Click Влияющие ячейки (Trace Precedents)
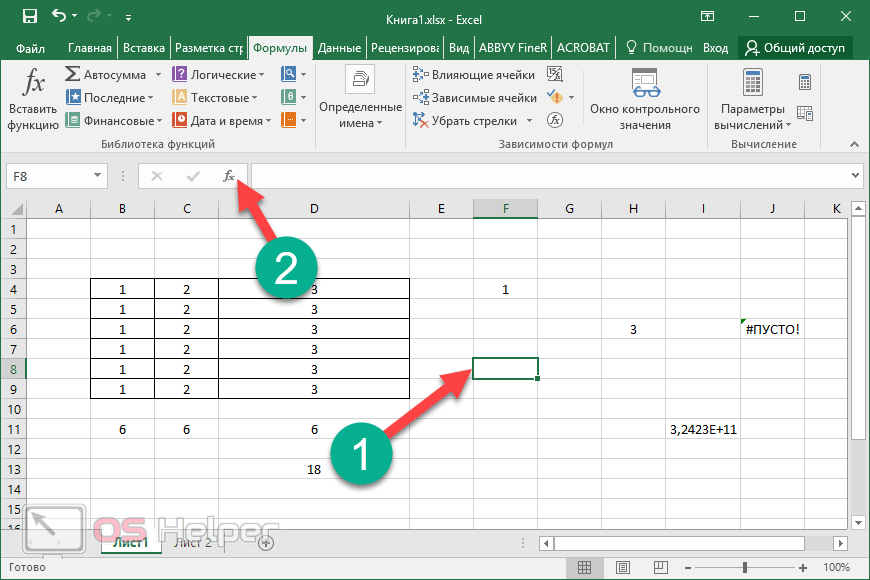This screenshot has height=580, width=870. 474,75
